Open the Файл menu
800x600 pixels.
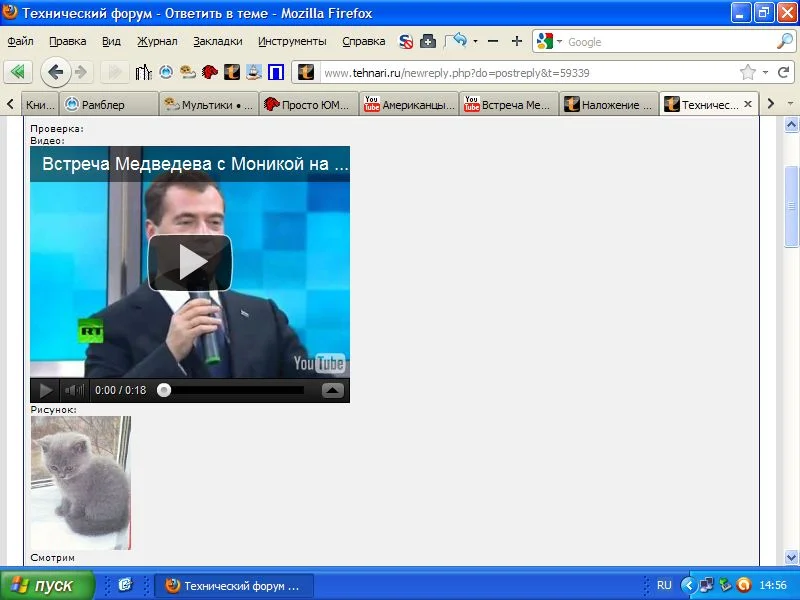pos(20,41)
